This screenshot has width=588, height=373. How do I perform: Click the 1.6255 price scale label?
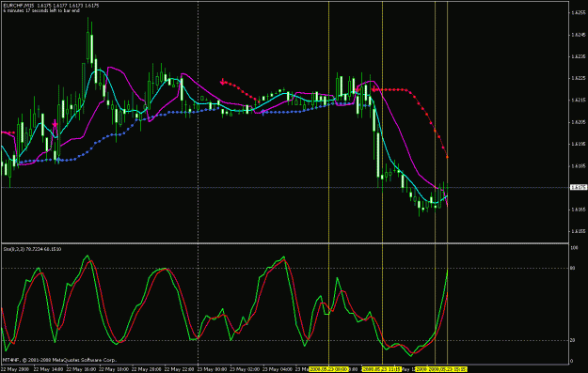click(x=579, y=13)
